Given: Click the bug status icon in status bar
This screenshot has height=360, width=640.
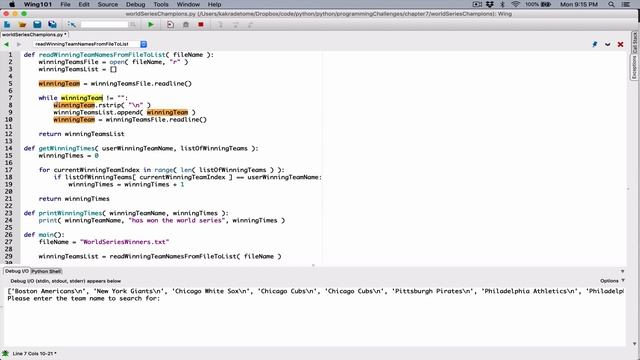Looking at the screenshot, I should tap(5, 353).
